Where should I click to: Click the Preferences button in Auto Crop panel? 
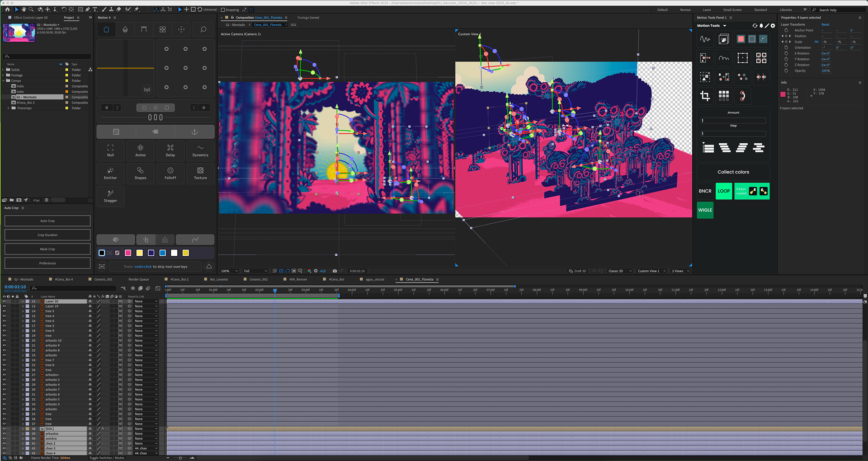tap(47, 263)
